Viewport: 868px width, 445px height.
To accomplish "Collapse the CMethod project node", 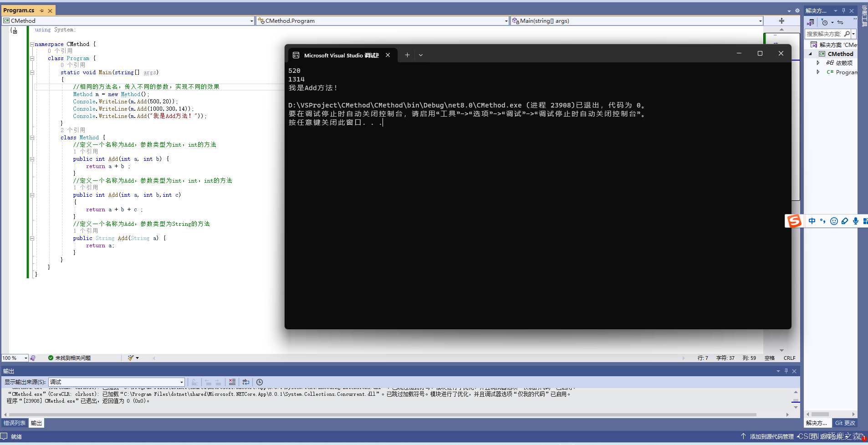I will click(x=810, y=54).
